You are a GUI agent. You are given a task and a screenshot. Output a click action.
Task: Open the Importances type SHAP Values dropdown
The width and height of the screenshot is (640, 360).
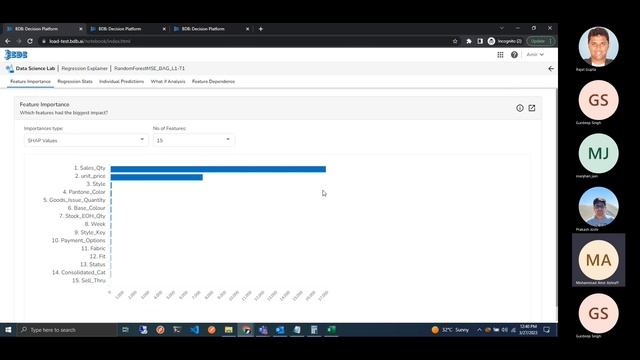click(86, 140)
